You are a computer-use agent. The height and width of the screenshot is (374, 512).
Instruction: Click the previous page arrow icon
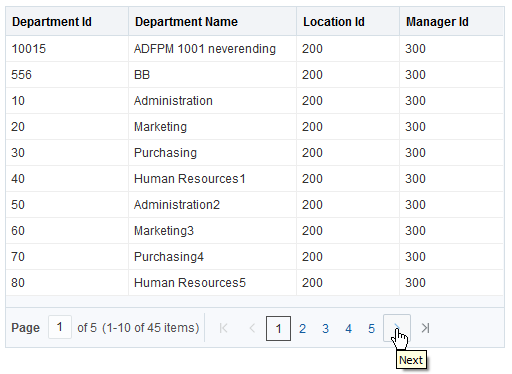[252, 328]
